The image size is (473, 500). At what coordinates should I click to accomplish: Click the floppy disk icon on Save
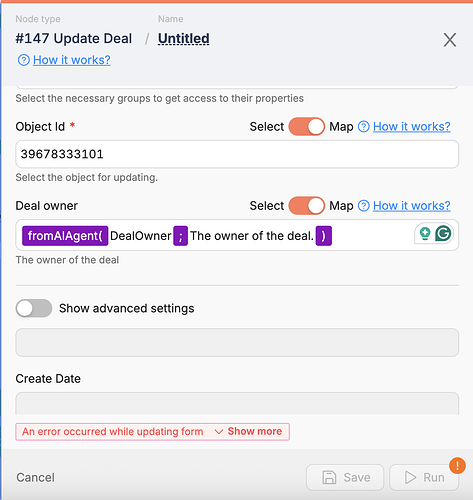pos(329,477)
